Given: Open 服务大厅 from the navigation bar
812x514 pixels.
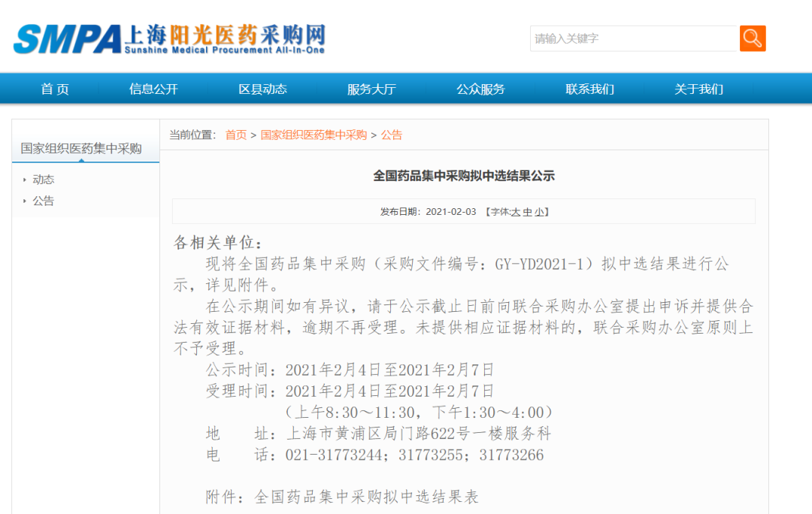Looking at the screenshot, I should click(x=371, y=89).
